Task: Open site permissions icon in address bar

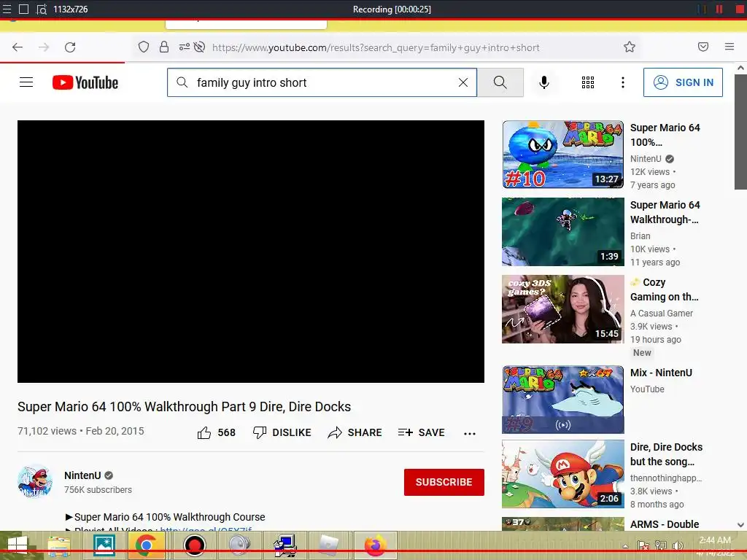Action: tap(184, 47)
